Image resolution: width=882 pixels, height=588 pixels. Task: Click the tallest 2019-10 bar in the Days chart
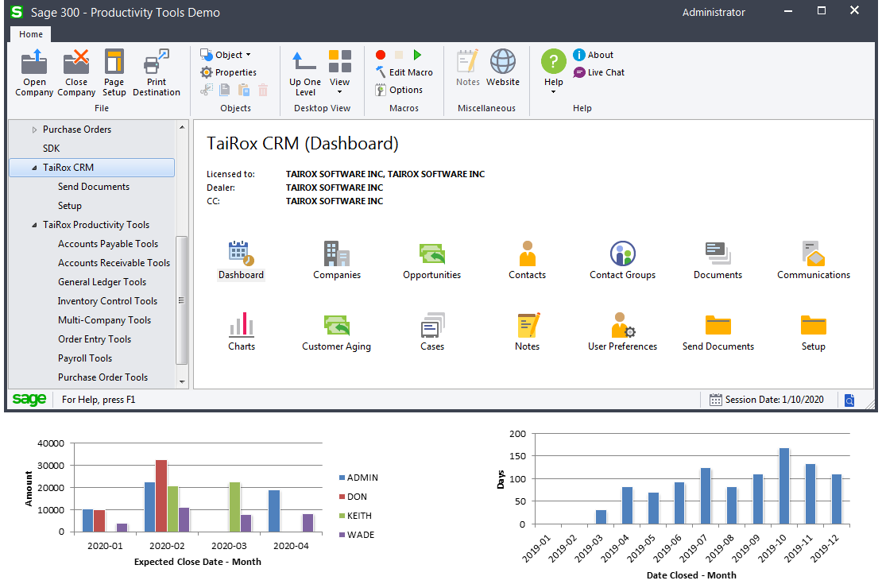tap(784, 486)
